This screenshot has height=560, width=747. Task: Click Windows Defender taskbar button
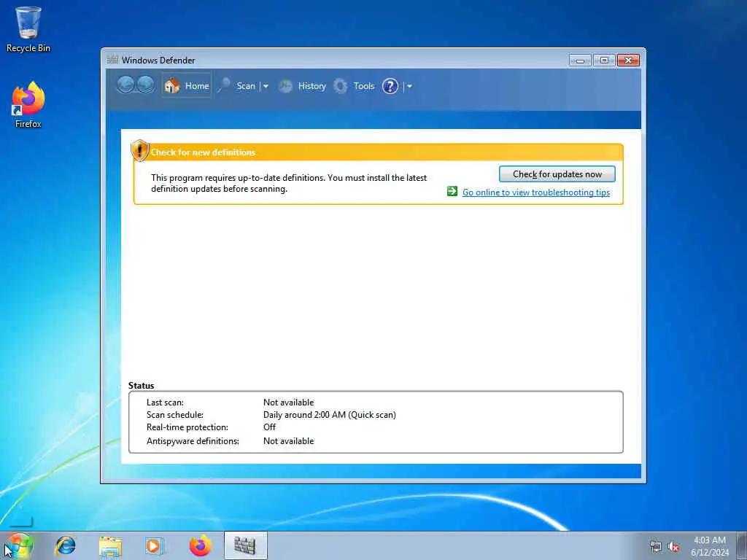click(x=245, y=545)
